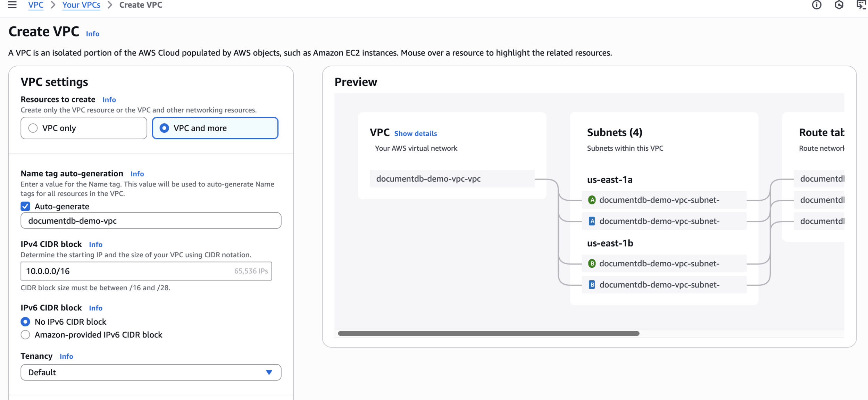Open the hamburger navigation menu

point(12,5)
